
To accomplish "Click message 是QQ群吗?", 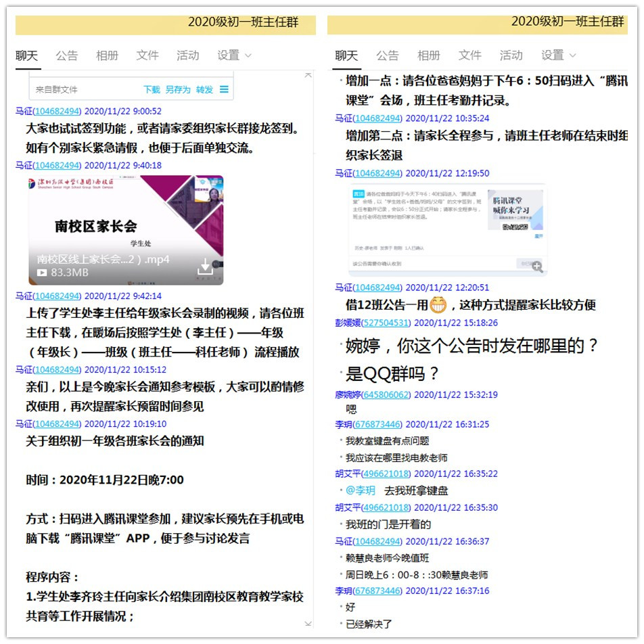I will [392, 373].
